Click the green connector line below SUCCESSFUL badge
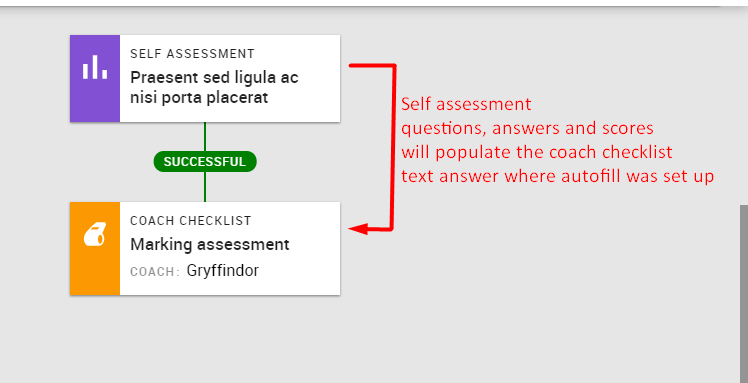Screen dimensions: 748x383 pos(205,187)
